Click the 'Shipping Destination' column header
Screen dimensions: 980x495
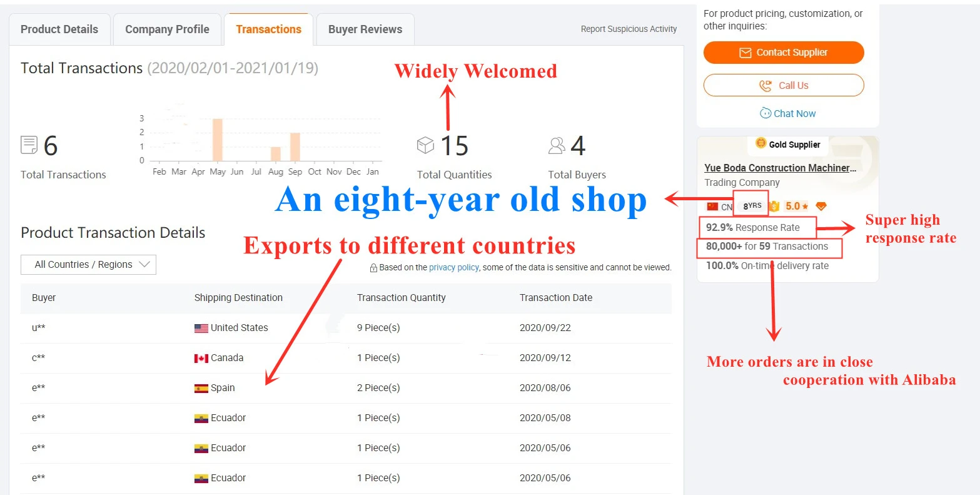click(238, 298)
